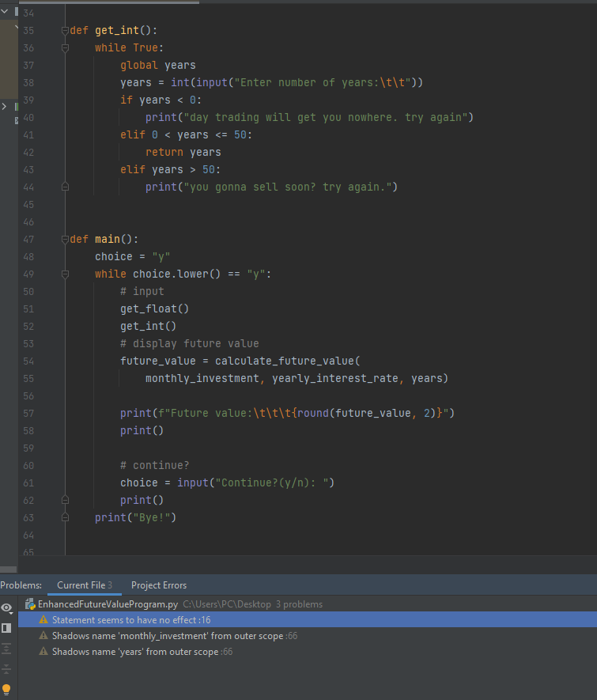Click the horizontal scrollbar thumb below the editor
The image size is (597, 700).
click(x=8, y=569)
